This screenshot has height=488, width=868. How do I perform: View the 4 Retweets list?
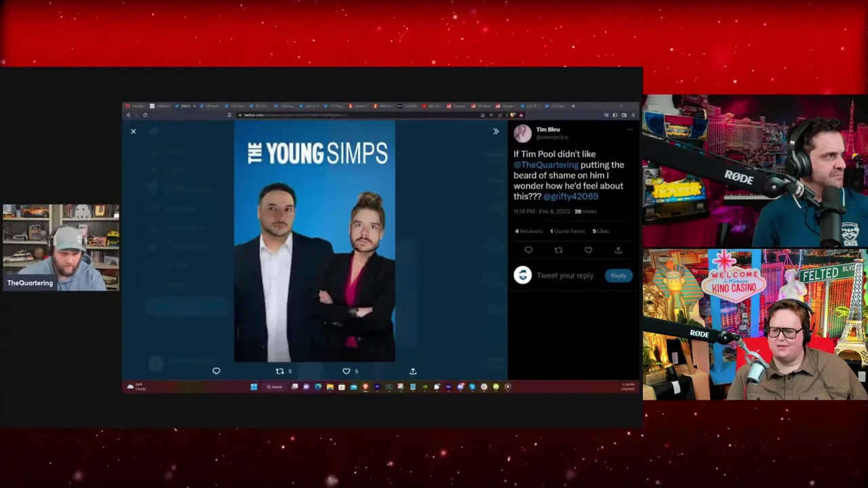529,231
